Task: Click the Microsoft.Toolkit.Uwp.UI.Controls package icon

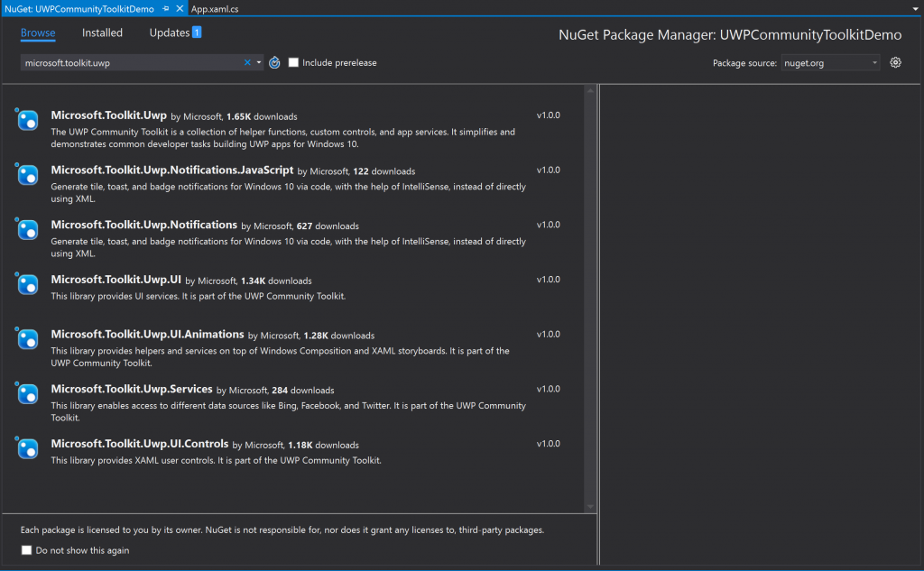Action: click(x=27, y=448)
